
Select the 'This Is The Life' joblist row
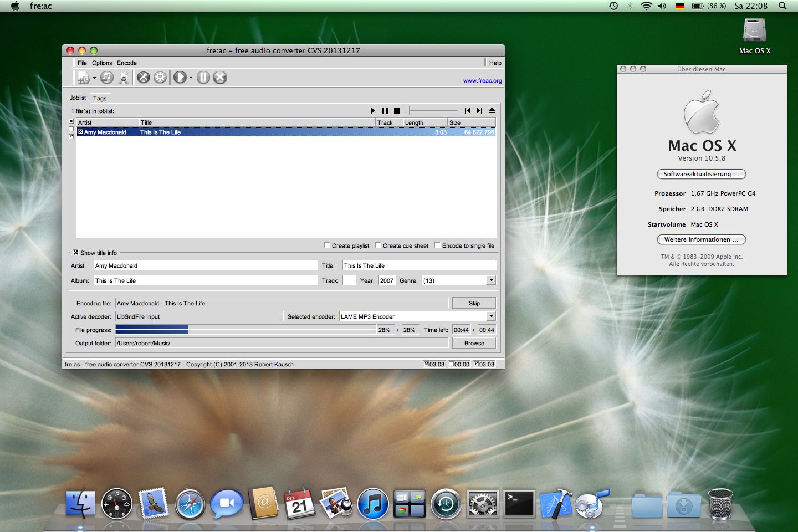click(286, 132)
